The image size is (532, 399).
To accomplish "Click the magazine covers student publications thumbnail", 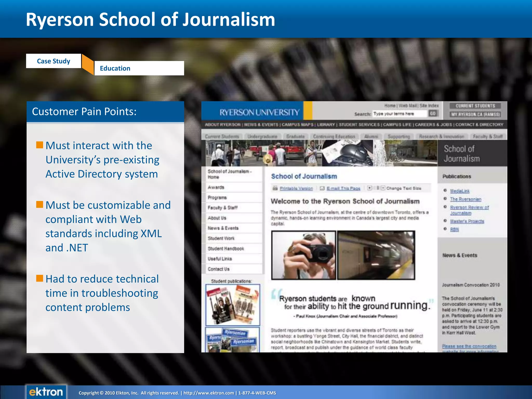I will 232,305.
